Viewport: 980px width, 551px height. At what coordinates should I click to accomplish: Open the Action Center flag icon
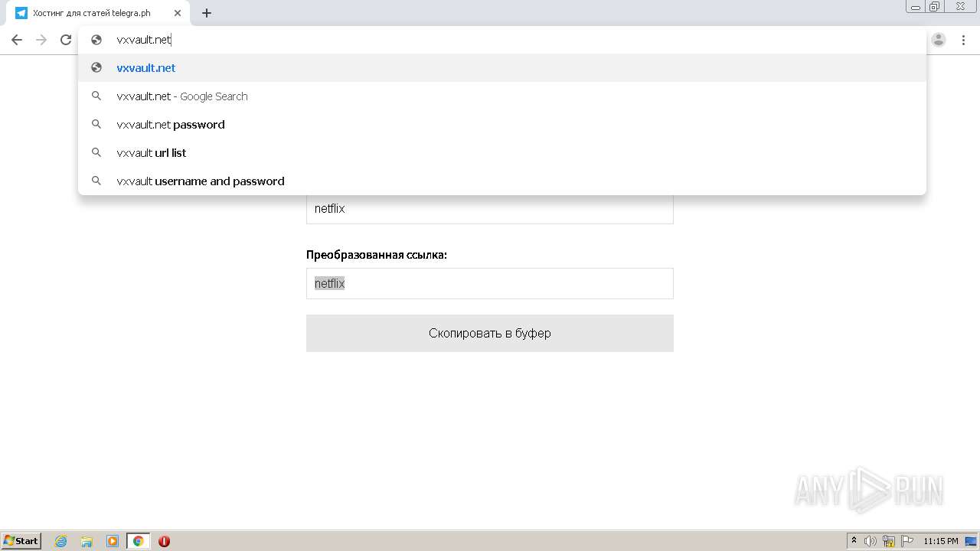pyautogui.click(x=907, y=541)
